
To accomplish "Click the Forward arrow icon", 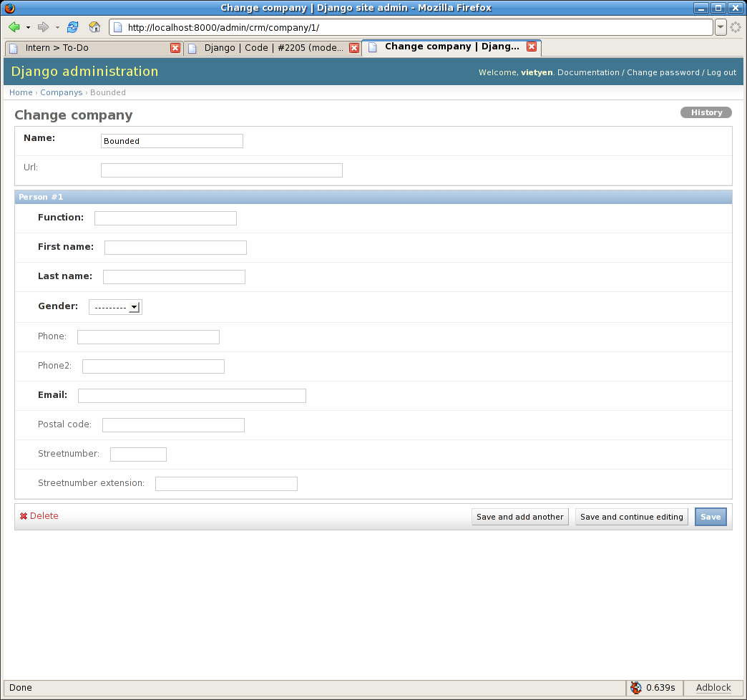I will 43,27.
